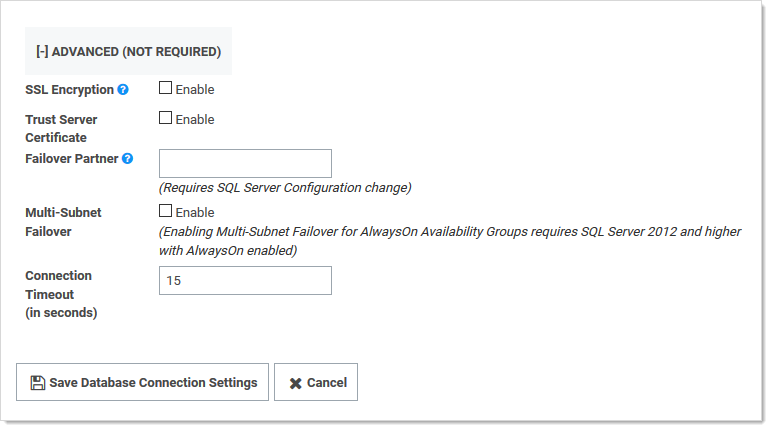Focus the Failover Partner text field
The width and height of the screenshot is (770, 429).
(245, 163)
